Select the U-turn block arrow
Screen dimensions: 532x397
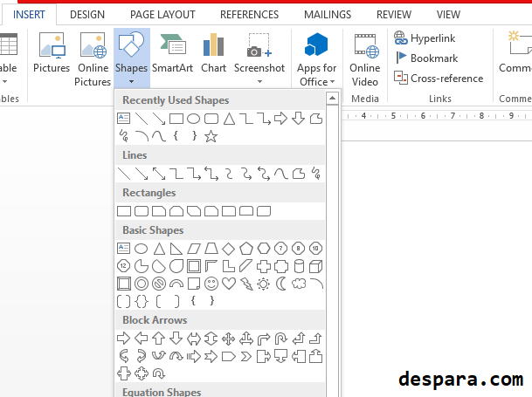(281, 339)
